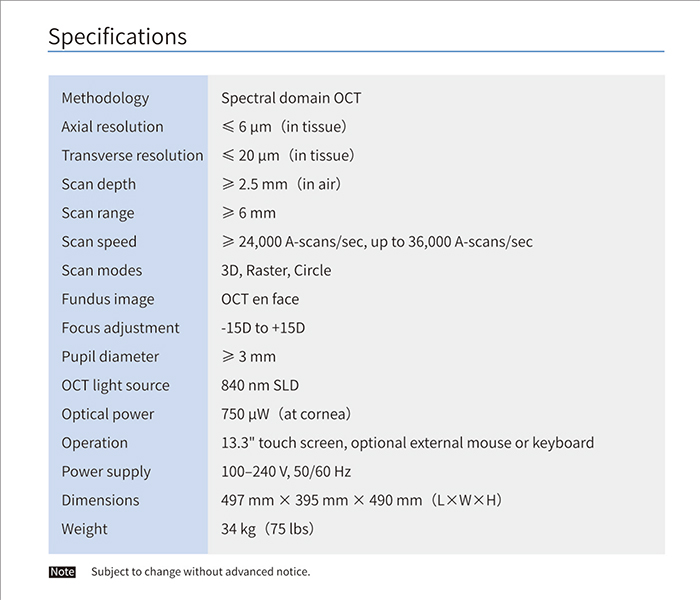Click the black Note badge

coord(62,572)
